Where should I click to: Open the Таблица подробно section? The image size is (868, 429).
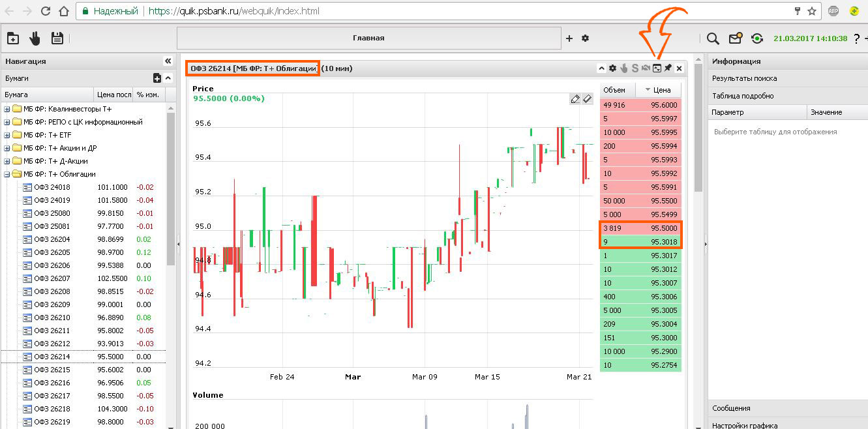(743, 96)
